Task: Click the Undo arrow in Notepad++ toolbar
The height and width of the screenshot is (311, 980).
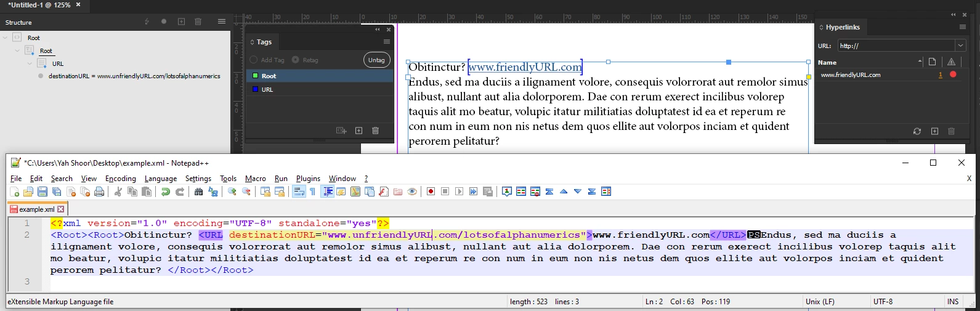Action: tap(166, 192)
